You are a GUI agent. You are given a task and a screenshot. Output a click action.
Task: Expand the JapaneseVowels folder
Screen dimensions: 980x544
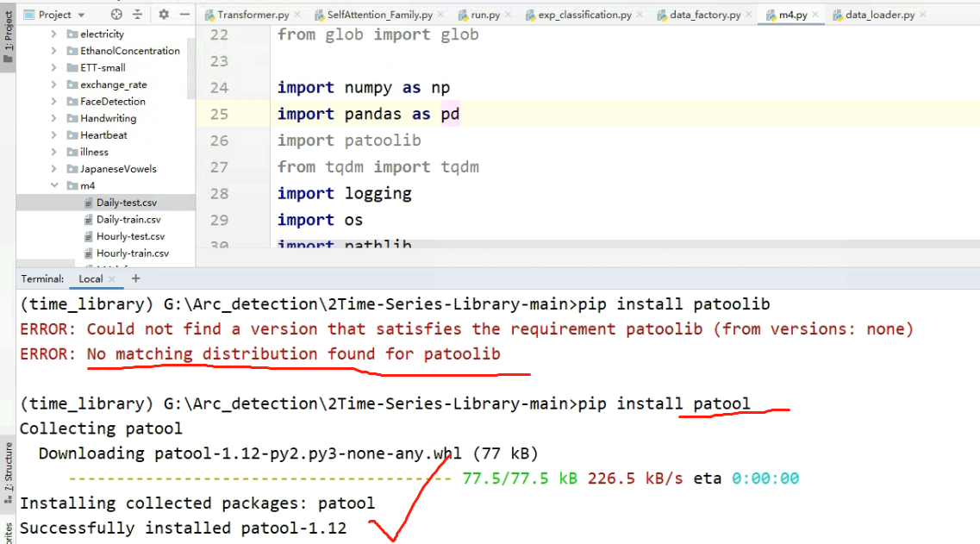53,169
